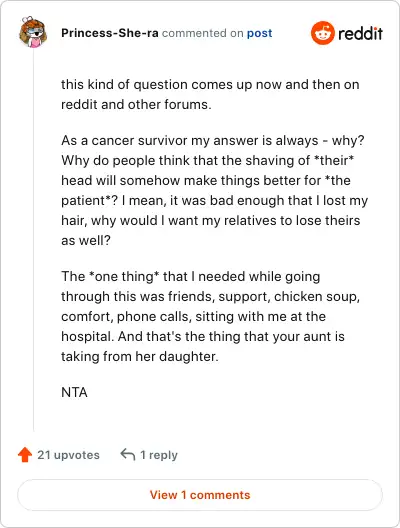Click the Reddit Snoo logo icon

(x=323, y=33)
